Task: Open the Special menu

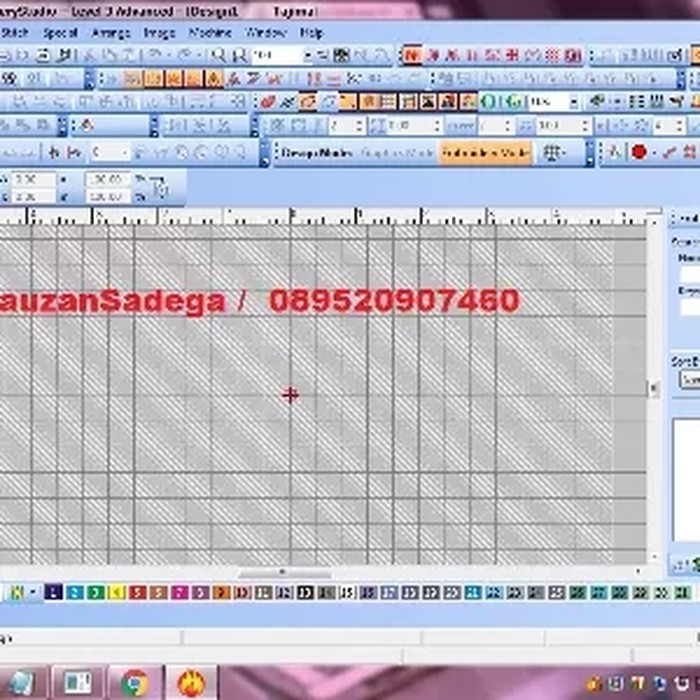Action: (61, 33)
